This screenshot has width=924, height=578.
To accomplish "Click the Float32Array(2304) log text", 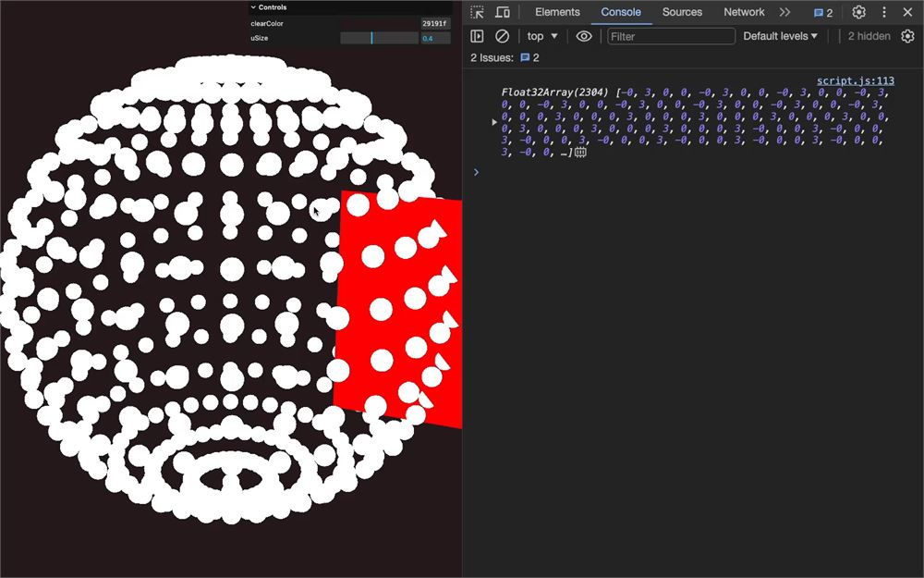I will coord(554,92).
